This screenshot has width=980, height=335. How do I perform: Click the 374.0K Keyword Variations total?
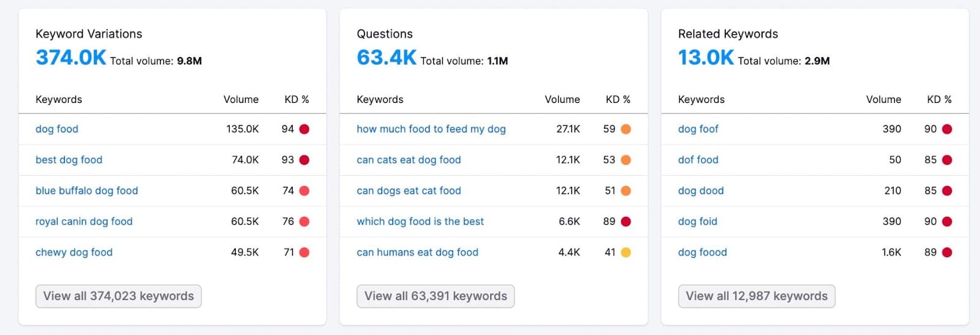(71, 58)
